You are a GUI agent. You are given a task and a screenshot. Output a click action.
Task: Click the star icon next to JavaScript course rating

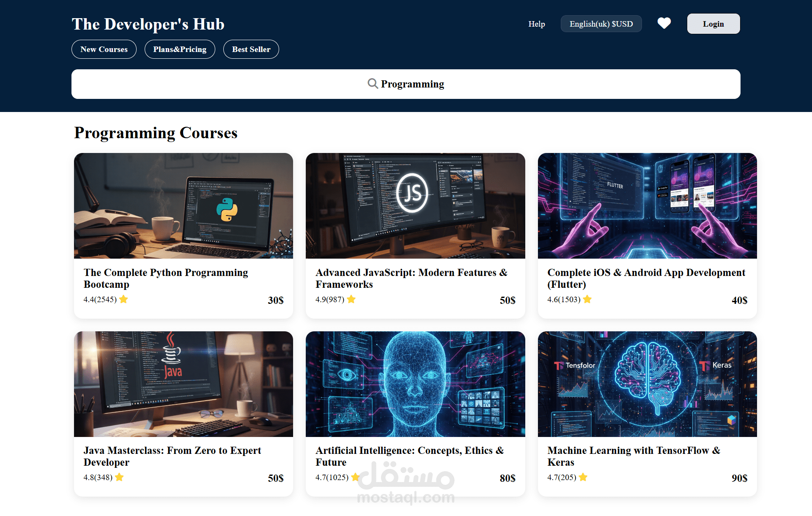click(x=351, y=299)
